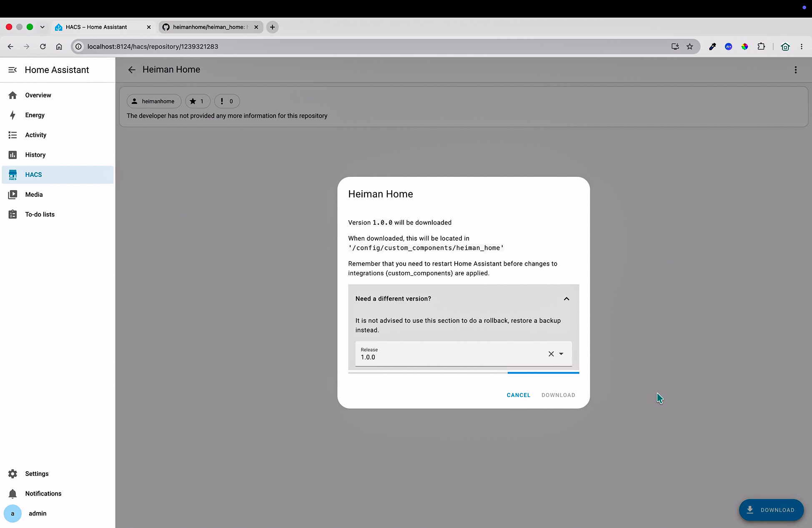
Task: Click 'Version 1.0.0 will be downloaded' text
Action: point(400,223)
